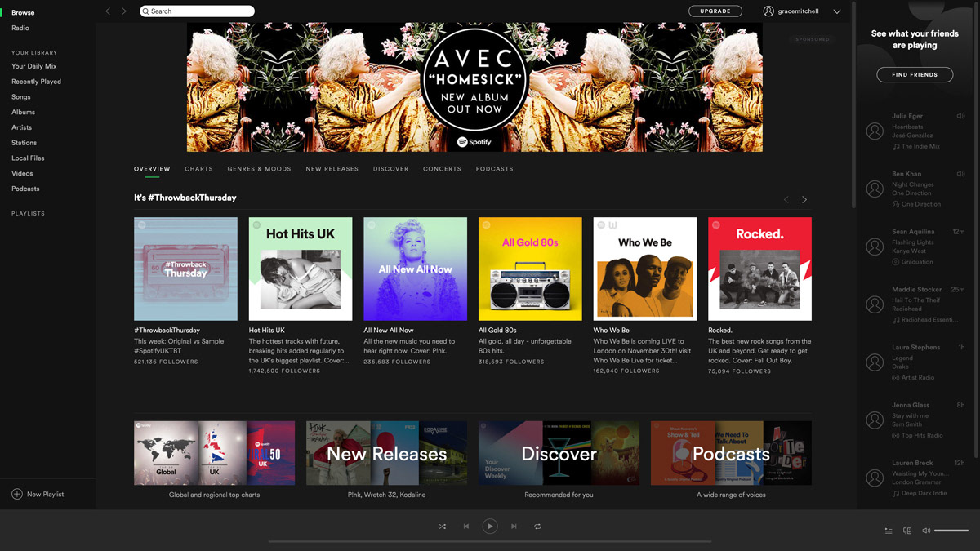Click the Find Friends button

point(915,74)
